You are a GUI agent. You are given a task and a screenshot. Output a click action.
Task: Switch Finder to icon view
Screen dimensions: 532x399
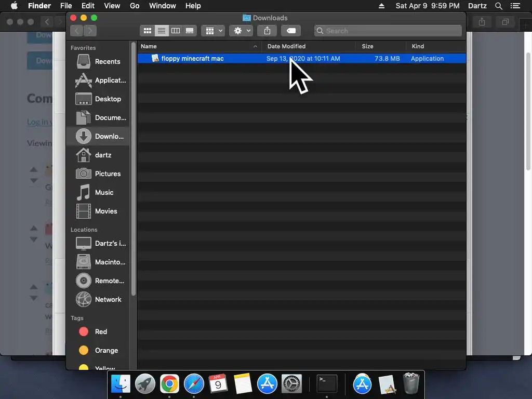click(147, 31)
